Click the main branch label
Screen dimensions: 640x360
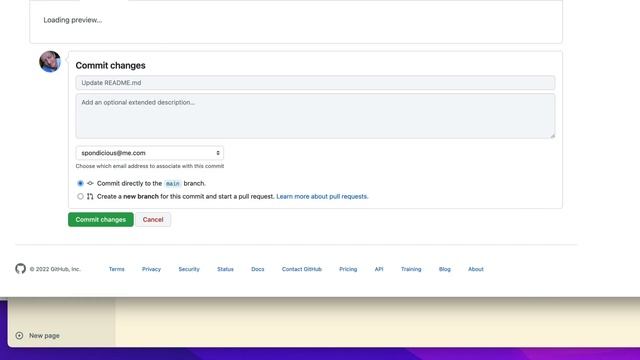(172, 184)
